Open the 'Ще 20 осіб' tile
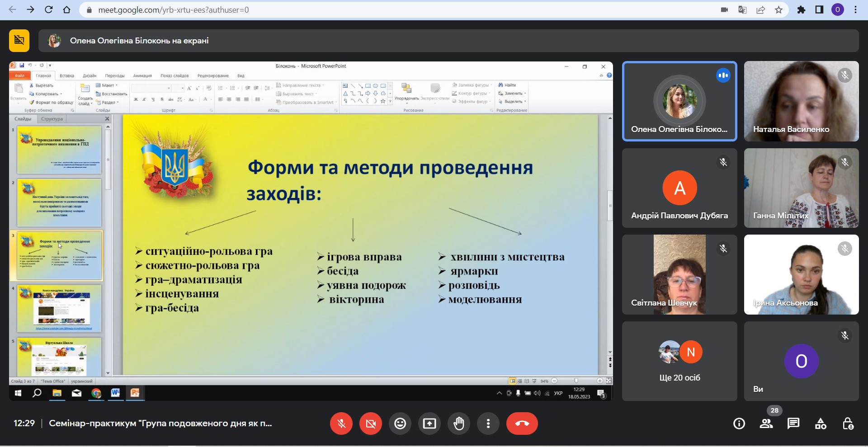868x447 pixels. 679,361
